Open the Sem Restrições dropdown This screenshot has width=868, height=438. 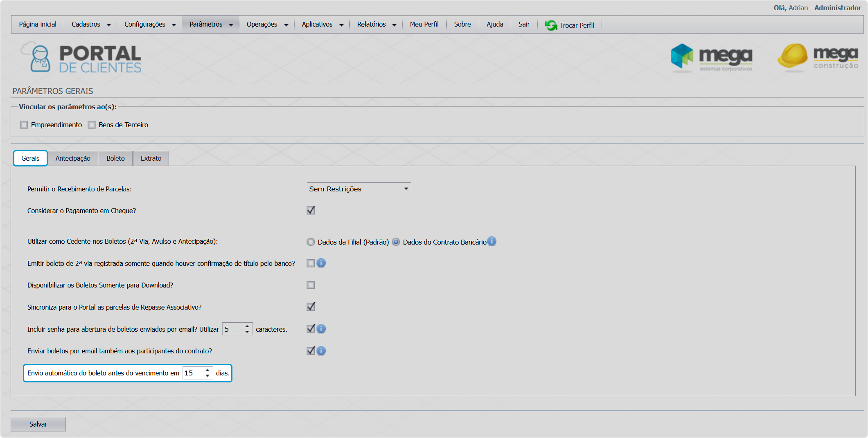tap(359, 189)
